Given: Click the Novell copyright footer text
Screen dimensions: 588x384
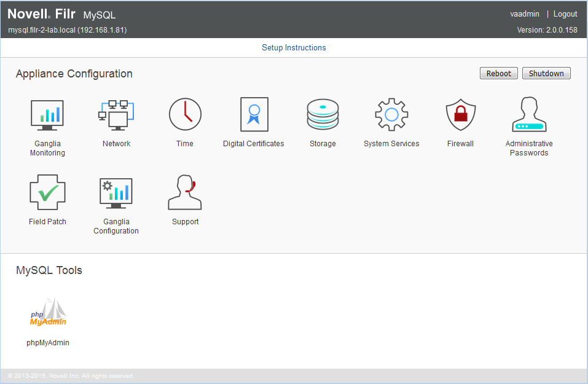Looking at the screenshot, I should click(x=71, y=376).
